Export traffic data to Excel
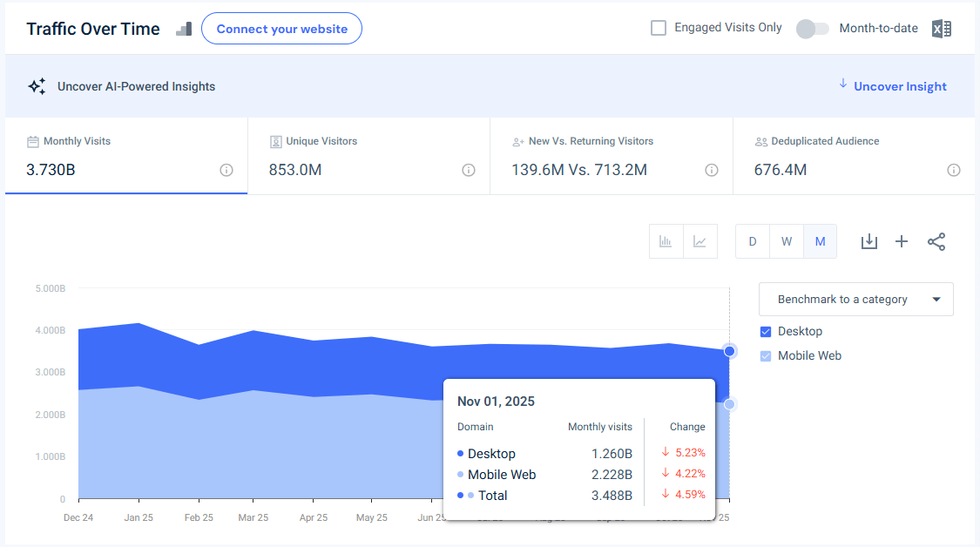This screenshot has height=547, width=980. [x=941, y=28]
